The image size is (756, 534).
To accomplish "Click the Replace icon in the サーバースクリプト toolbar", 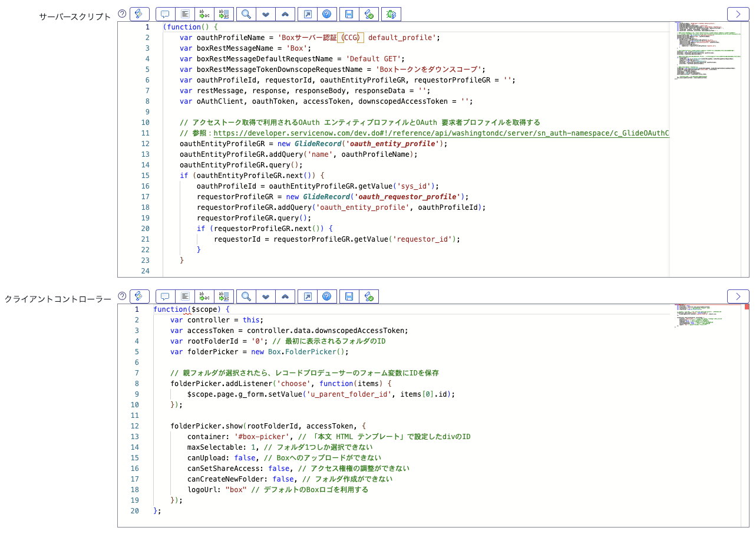I will pyautogui.click(x=204, y=14).
